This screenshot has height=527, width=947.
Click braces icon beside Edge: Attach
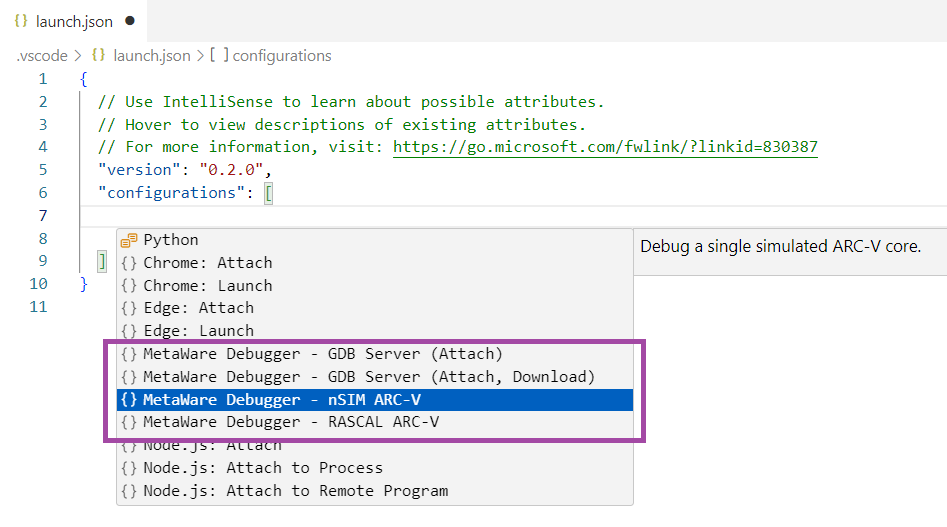coord(129,308)
